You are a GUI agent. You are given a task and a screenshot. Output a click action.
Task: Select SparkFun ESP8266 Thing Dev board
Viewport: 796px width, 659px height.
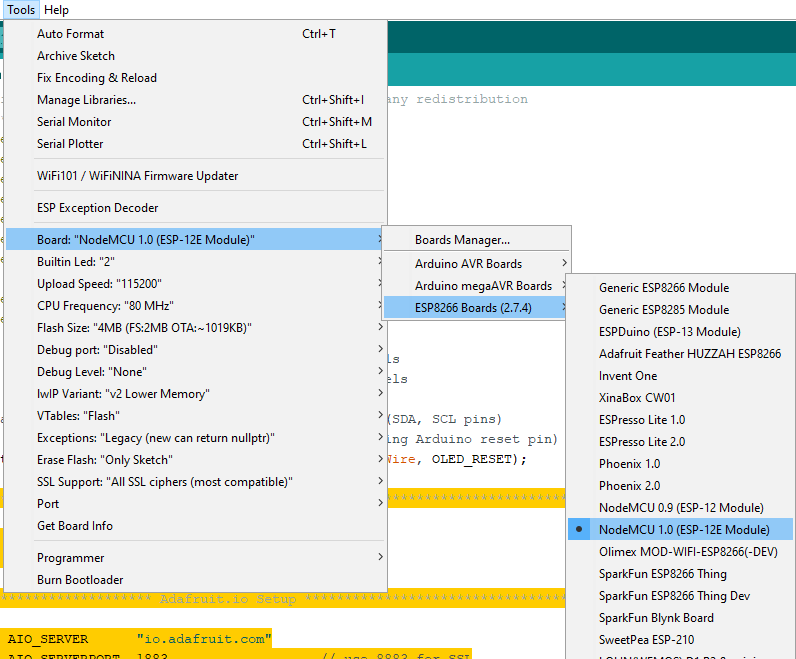pos(680,596)
